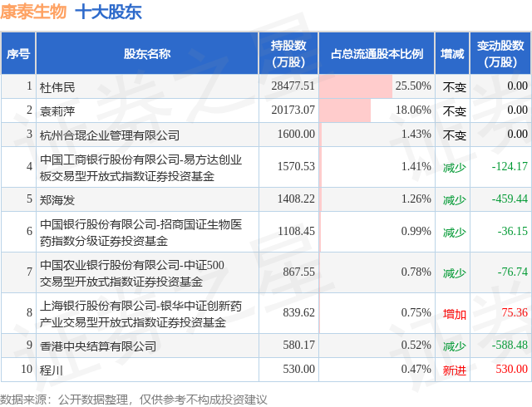Select the 增减 column header
The width and height of the screenshot is (532, 407).
[x=452, y=54]
